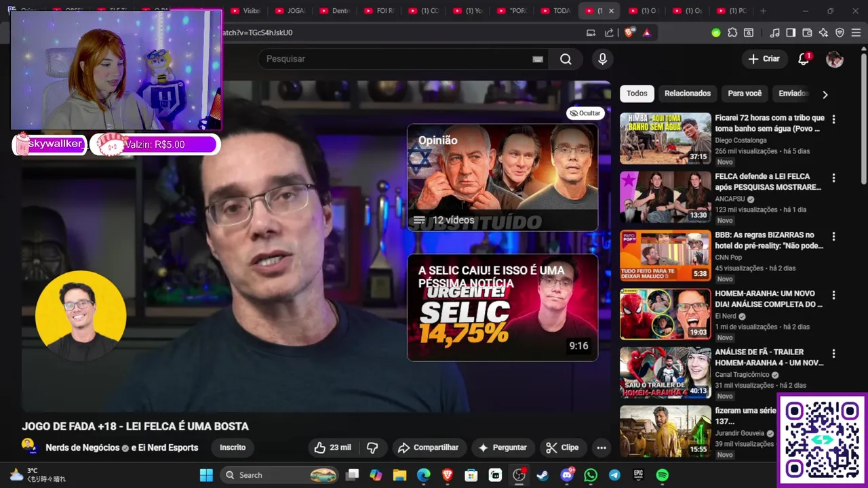Like the video with 23 mil button
The width and height of the screenshot is (868, 488).
[x=332, y=447]
